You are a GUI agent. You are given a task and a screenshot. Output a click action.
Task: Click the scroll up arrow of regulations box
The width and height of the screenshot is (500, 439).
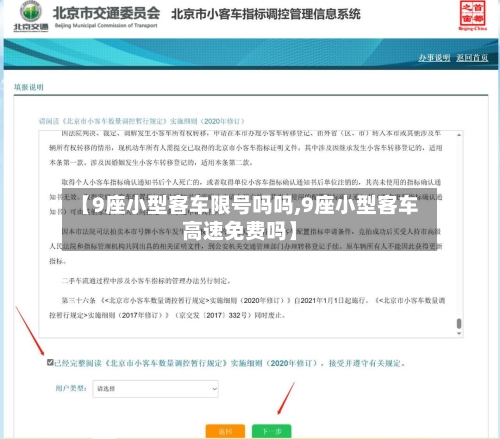click(x=459, y=135)
